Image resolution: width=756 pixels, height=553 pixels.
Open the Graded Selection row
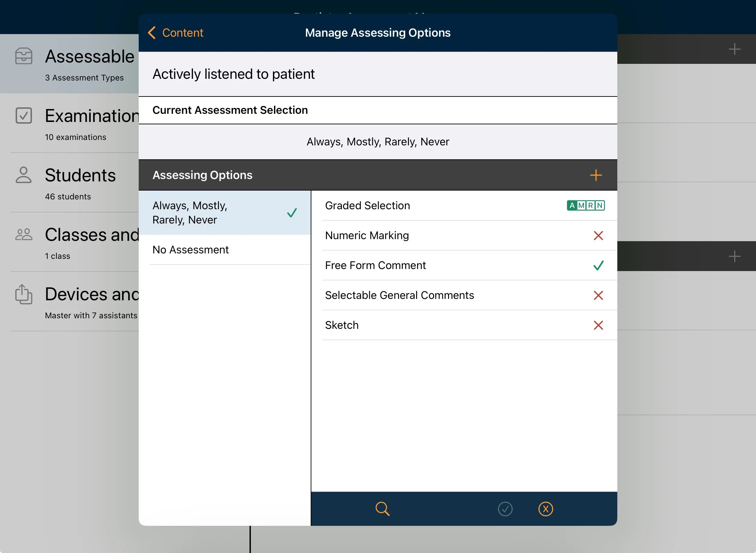367,206
